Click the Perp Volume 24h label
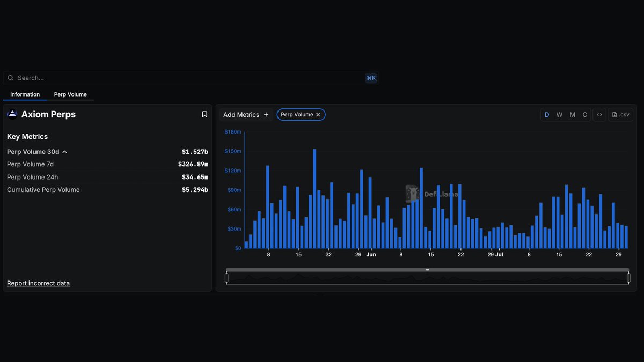Image resolution: width=644 pixels, height=362 pixels. (x=32, y=177)
